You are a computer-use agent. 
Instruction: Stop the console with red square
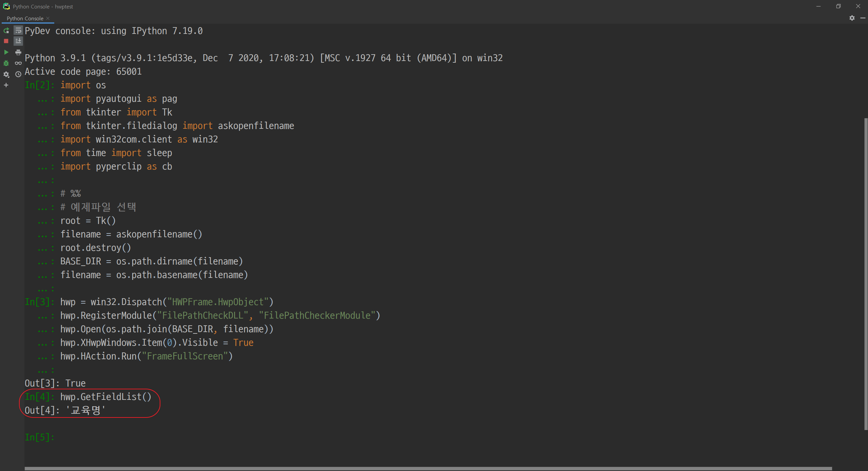[x=6, y=41]
